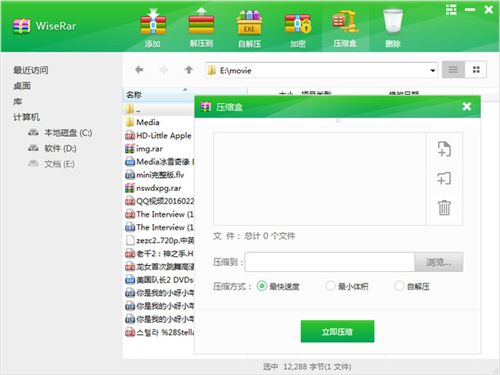Click the 删除 trash toolbar icon
Viewport: 500px width, 375px height.
393,28
